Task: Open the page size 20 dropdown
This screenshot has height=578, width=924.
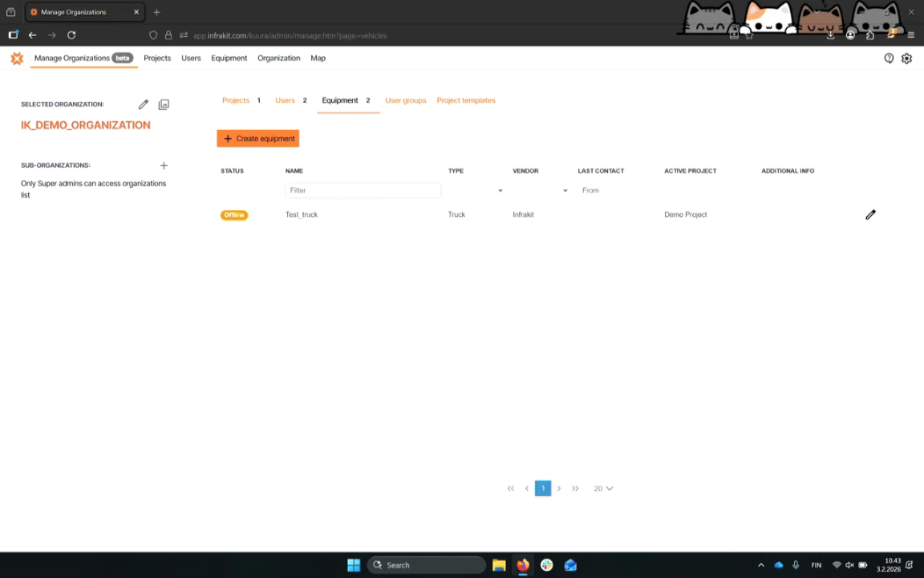Action: tap(603, 488)
